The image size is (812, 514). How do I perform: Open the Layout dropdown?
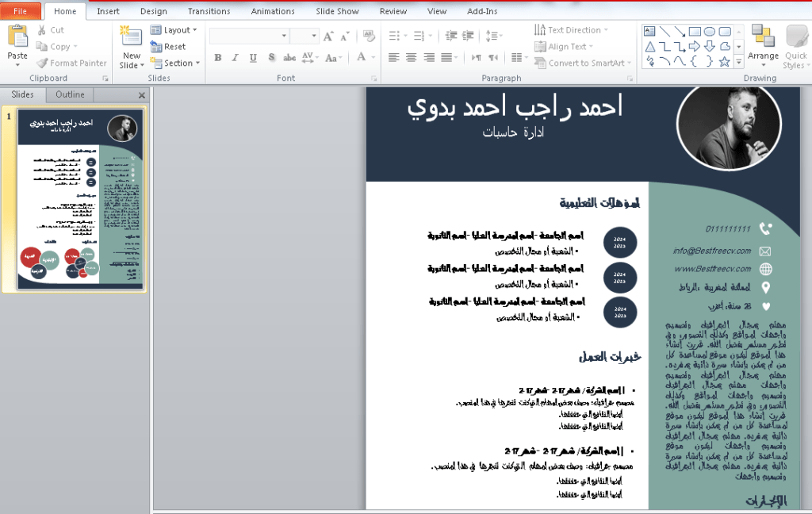coord(174,30)
